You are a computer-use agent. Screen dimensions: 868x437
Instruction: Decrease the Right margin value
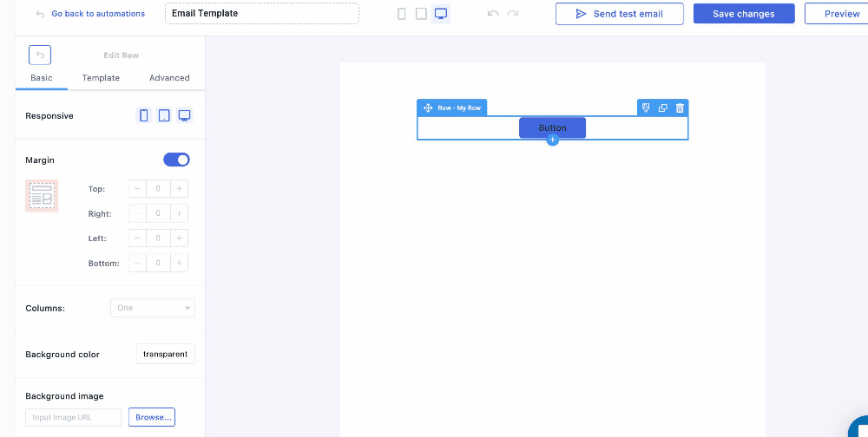point(137,213)
